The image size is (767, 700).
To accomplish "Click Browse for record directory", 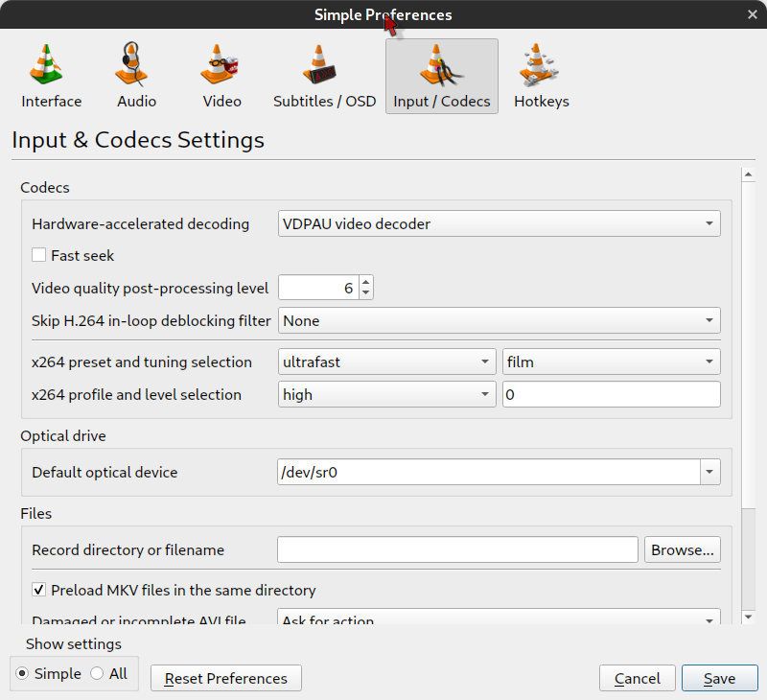I will pyautogui.click(x=683, y=549).
